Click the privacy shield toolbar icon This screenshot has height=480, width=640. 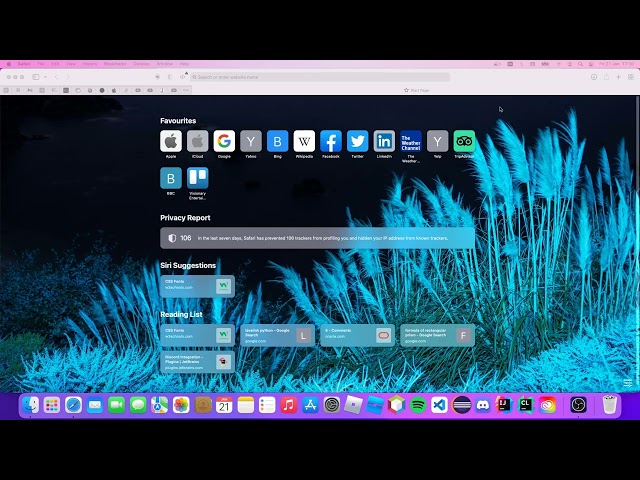click(x=170, y=77)
